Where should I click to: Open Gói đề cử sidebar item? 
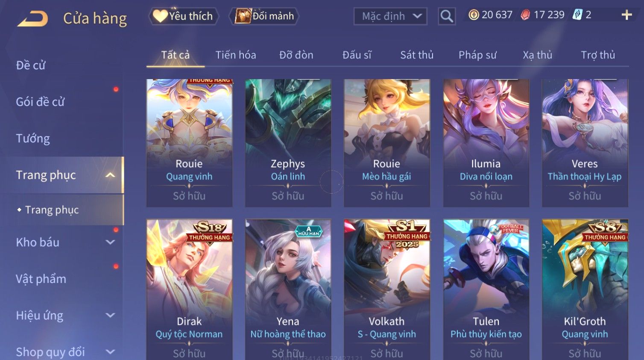point(40,102)
